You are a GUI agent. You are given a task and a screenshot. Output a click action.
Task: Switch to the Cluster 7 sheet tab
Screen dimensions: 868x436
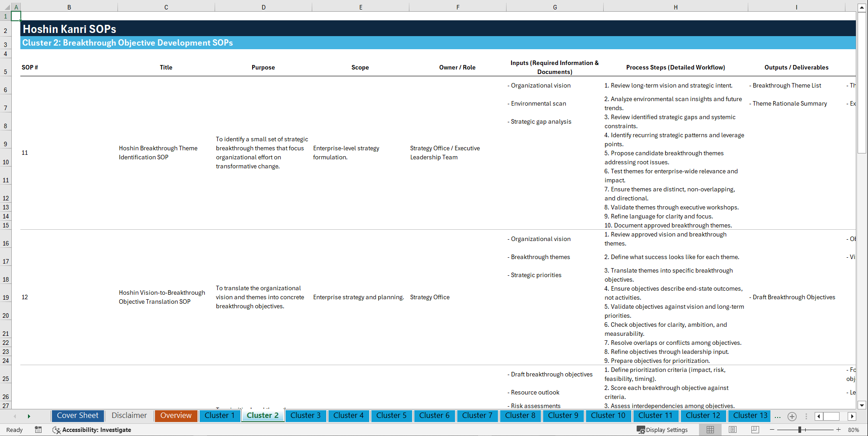pyautogui.click(x=477, y=415)
